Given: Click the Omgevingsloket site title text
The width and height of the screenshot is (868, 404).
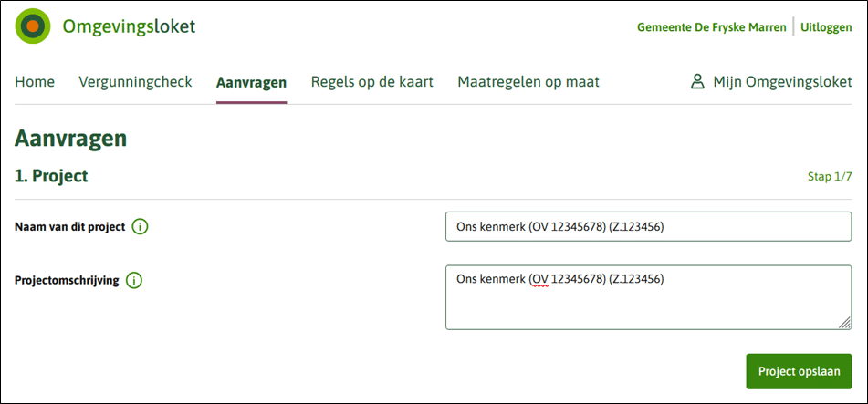Looking at the screenshot, I should 129,26.
